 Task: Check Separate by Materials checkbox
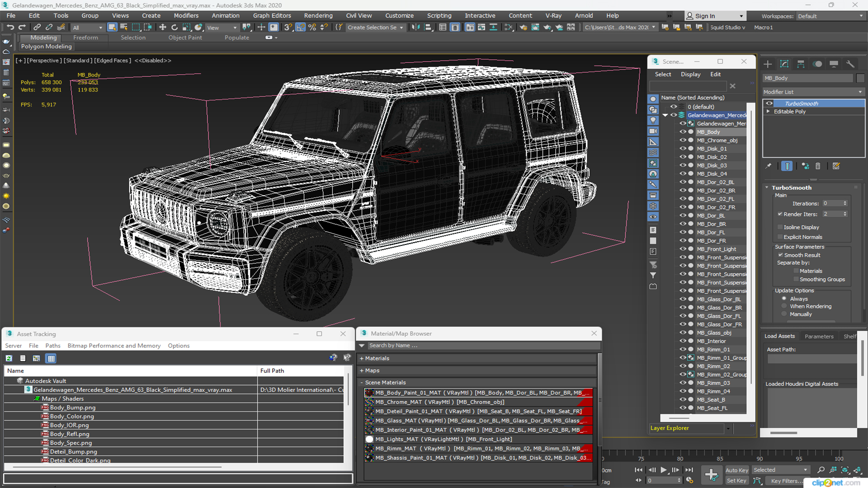[x=796, y=271]
